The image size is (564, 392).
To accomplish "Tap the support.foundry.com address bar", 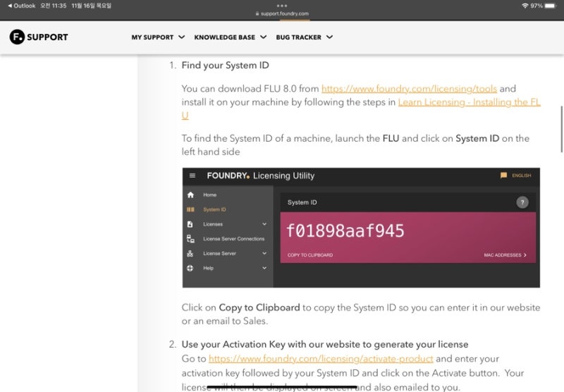I will click(x=282, y=13).
